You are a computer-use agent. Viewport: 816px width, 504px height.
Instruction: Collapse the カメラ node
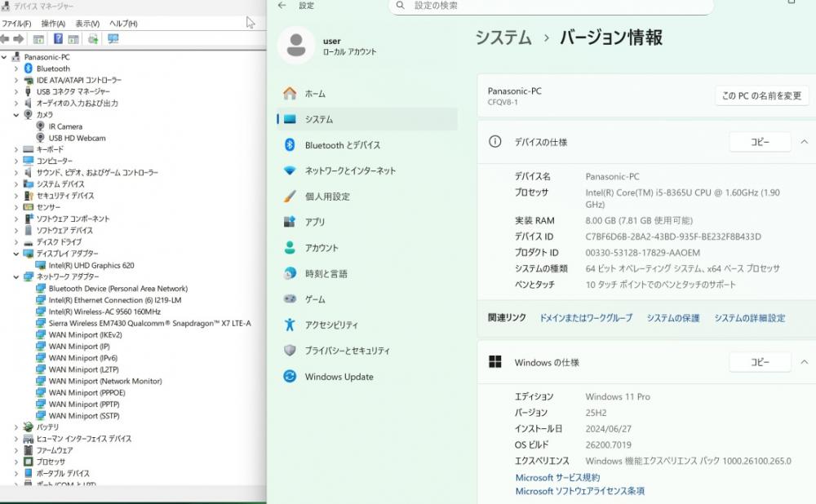click(16, 115)
